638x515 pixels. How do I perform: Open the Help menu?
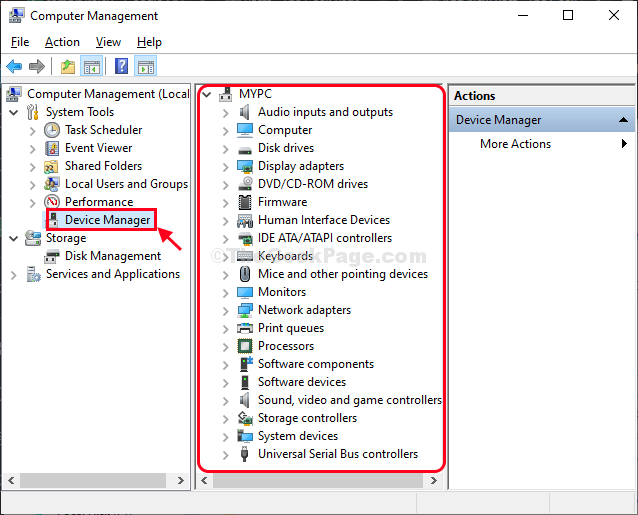(x=149, y=42)
